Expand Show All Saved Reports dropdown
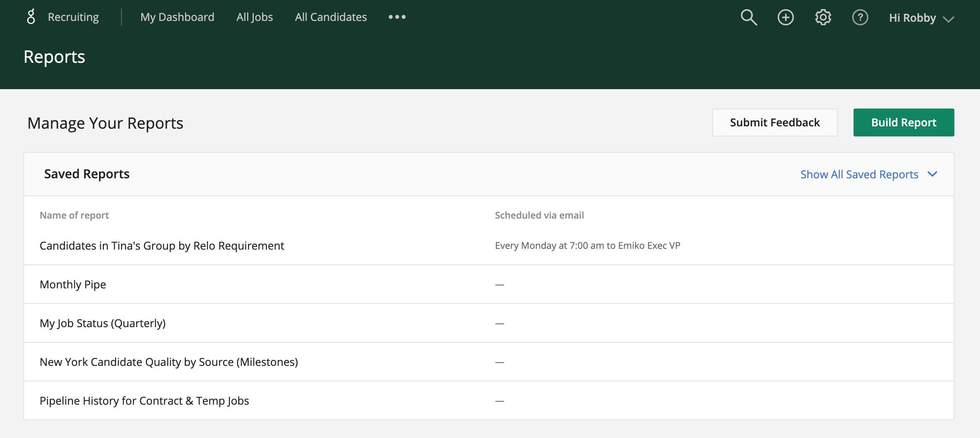 pyautogui.click(x=859, y=174)
